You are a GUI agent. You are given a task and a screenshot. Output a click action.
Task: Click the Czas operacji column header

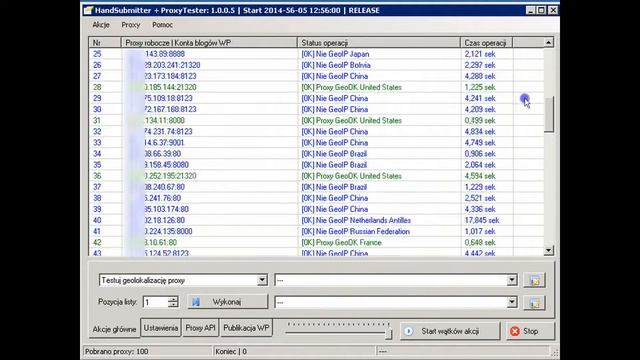[x=487, y=42]
